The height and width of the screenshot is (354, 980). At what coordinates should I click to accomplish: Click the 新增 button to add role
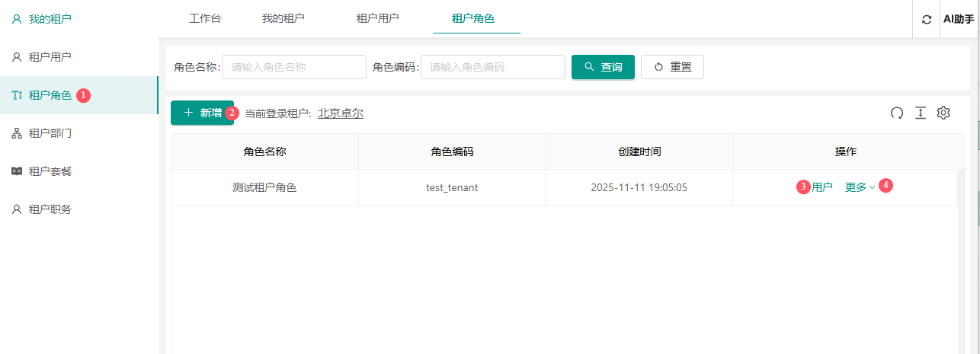(202, 113)
